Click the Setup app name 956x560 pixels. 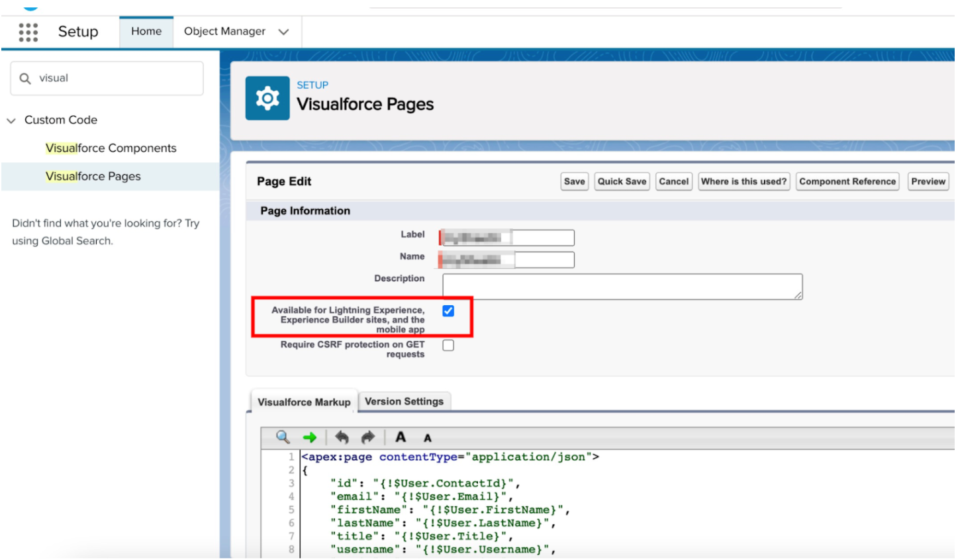click(78, 32)
